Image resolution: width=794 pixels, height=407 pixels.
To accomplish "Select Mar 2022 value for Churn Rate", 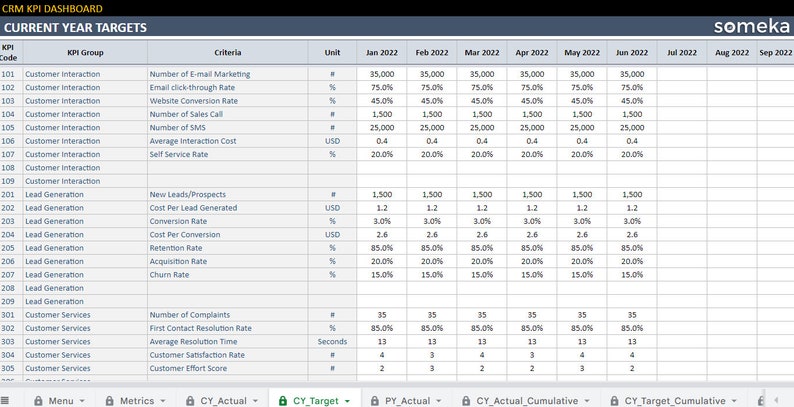I will coord(482,275).
